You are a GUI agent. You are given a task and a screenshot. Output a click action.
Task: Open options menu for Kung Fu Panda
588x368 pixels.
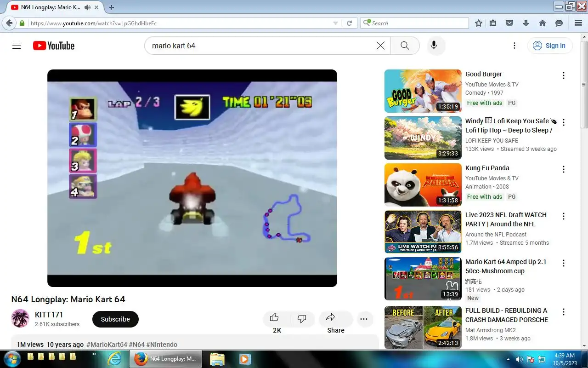coord(564,169)
